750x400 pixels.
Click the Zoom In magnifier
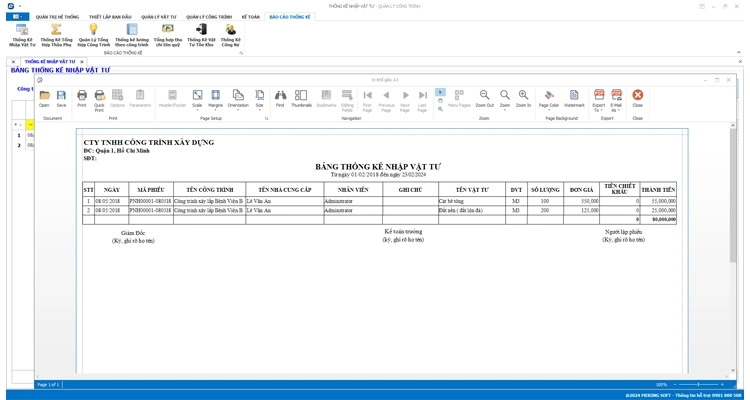pos(523,97)
